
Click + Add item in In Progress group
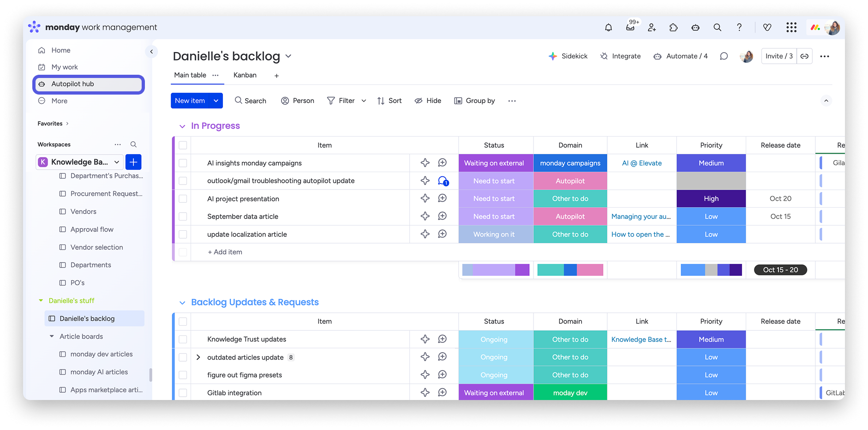coord(225,252)
